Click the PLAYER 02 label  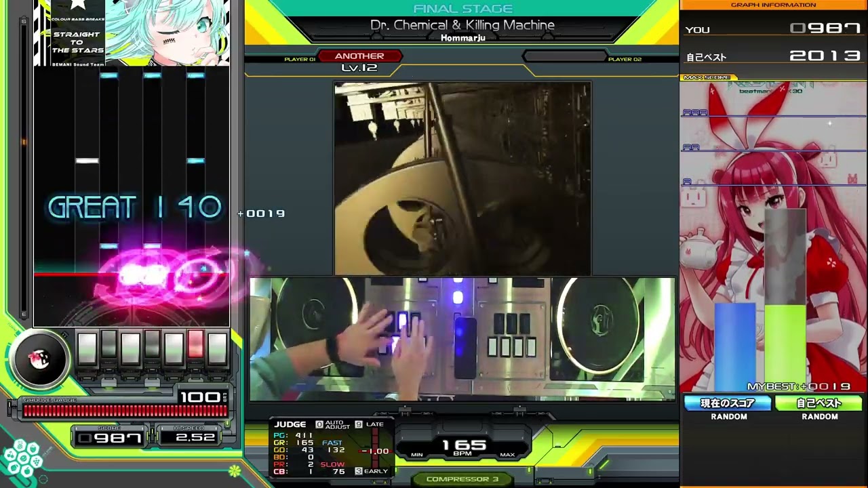click(625, 60)
